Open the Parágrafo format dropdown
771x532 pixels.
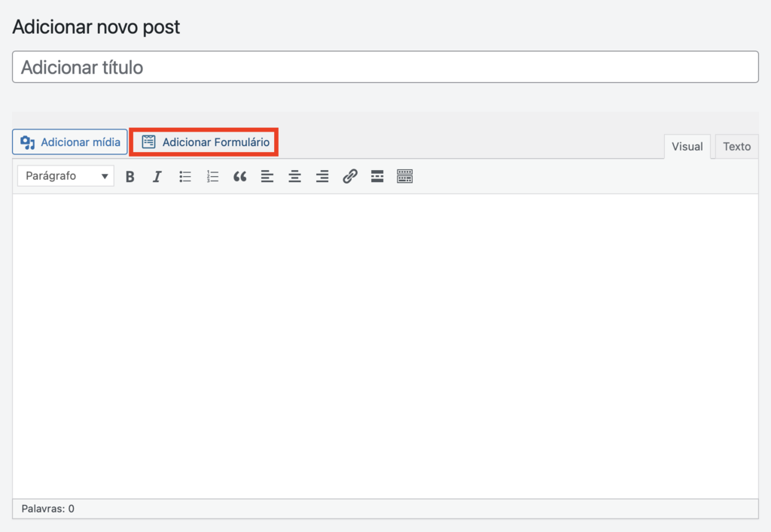[x=65, y=175]
